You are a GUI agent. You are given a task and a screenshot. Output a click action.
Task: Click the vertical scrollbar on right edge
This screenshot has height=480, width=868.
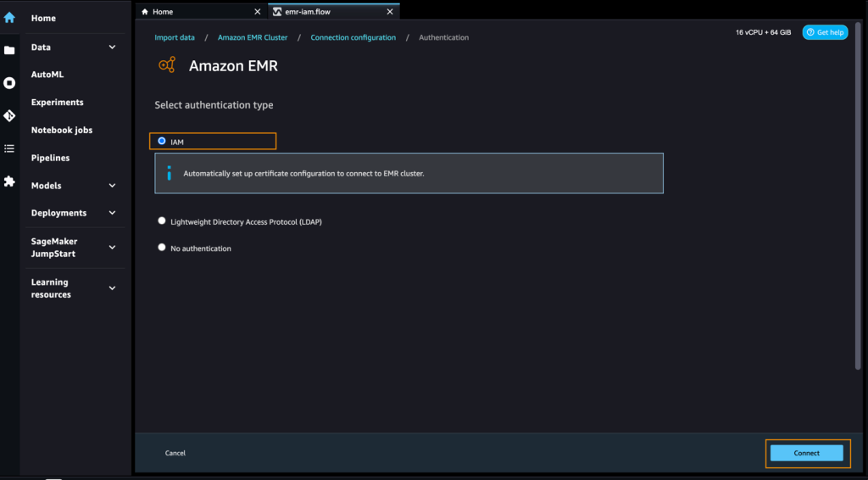pyautogui.click(x=859, y=196)
